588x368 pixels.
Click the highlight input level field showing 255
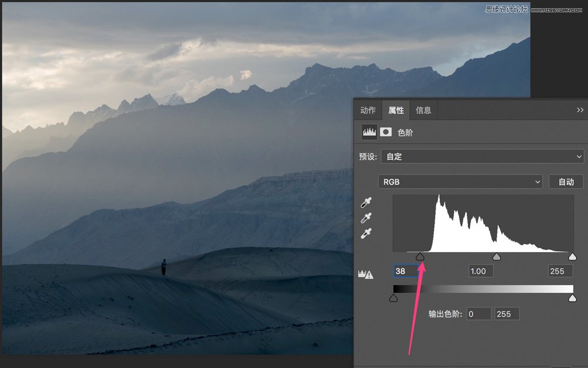559,271
